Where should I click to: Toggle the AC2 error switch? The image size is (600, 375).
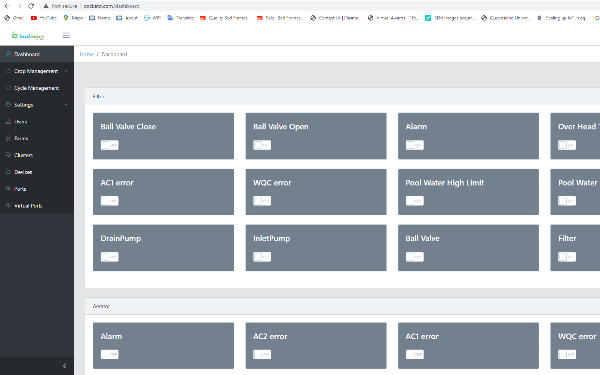262,354
